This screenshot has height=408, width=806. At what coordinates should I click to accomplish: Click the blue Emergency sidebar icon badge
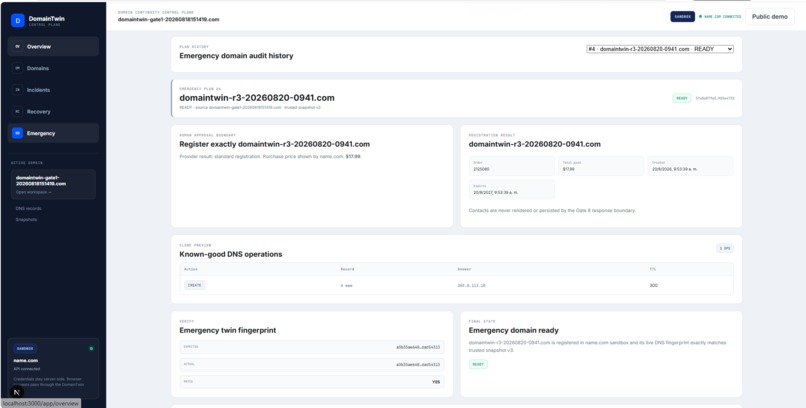point(17,133)
